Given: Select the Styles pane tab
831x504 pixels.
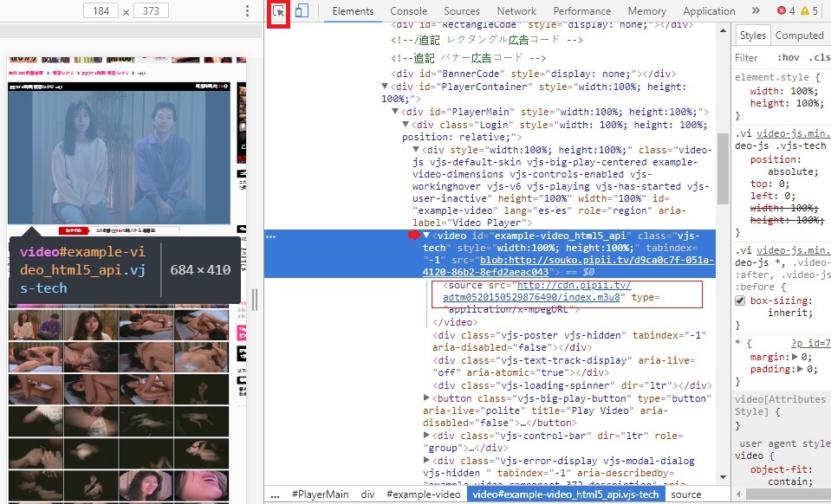Looking at the screenshot, I should coord(752,36).
